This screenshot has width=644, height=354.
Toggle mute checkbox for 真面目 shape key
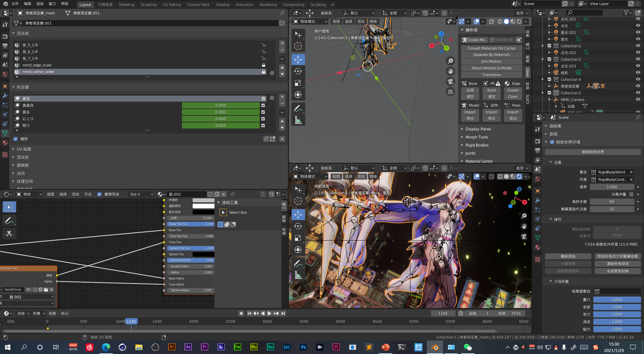point(263,105)
